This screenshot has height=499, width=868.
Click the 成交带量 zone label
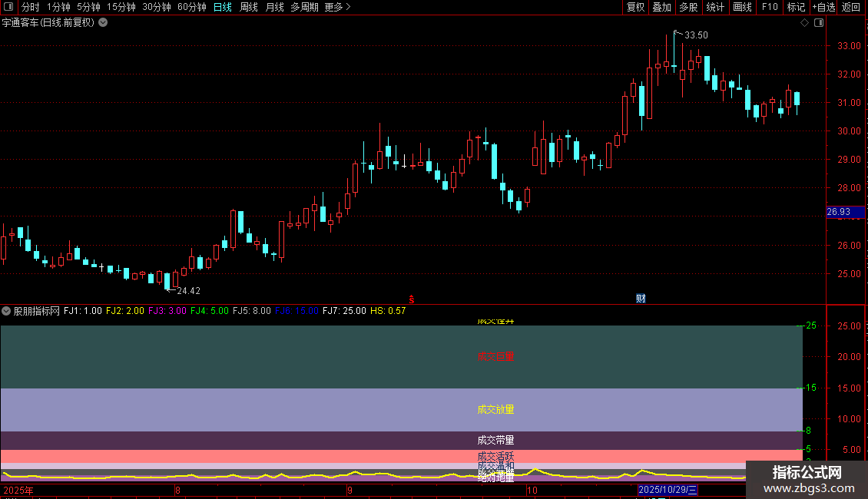pos(495,441)
